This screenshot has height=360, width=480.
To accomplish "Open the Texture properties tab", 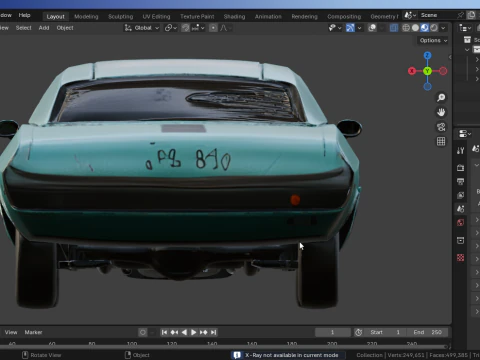I will (461, 258).
